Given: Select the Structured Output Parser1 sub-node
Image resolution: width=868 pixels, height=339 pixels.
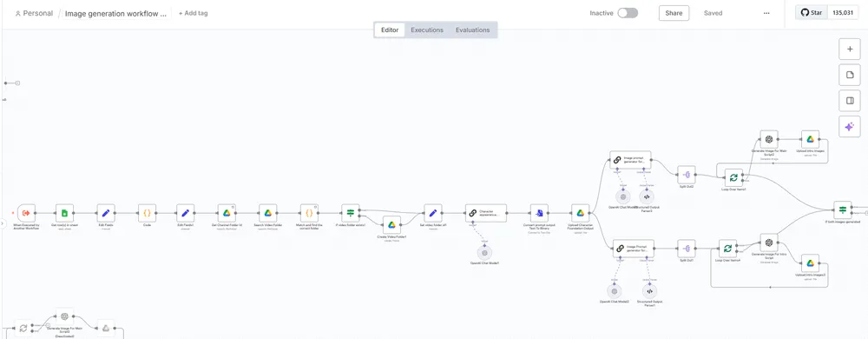Looking at the screenshot, I should click(649, 291).
